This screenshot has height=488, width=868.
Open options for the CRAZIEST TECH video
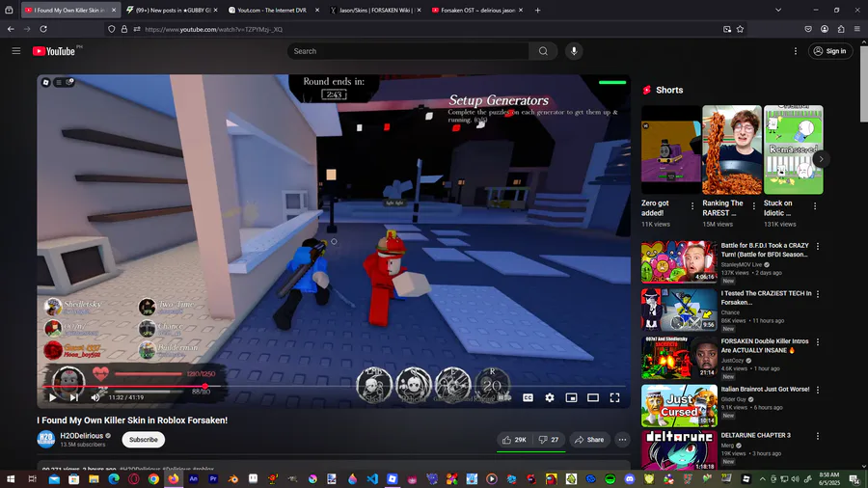point(818,294)
